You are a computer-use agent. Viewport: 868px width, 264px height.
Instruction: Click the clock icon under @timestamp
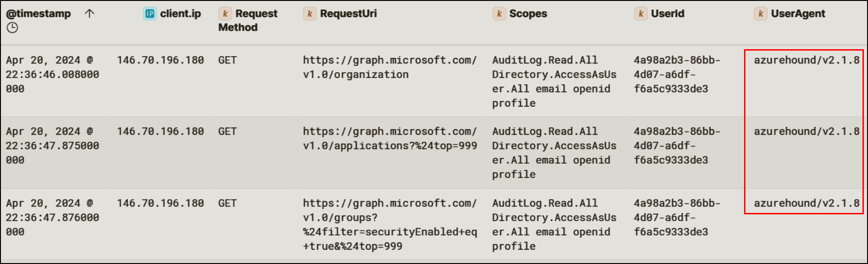coord(12,28)
